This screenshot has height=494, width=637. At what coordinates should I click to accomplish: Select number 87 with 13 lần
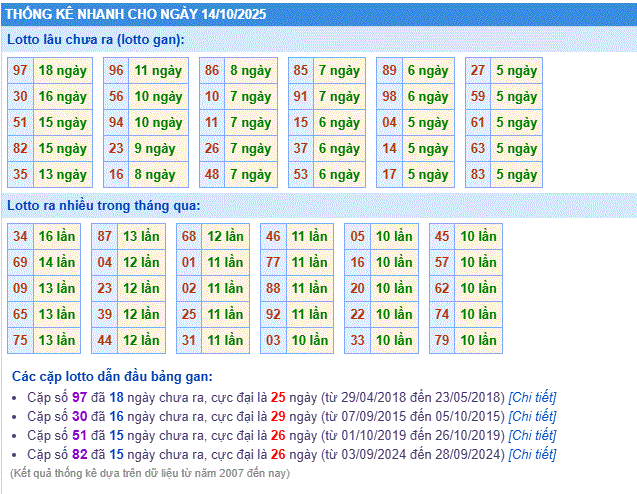tap(105, 237)
